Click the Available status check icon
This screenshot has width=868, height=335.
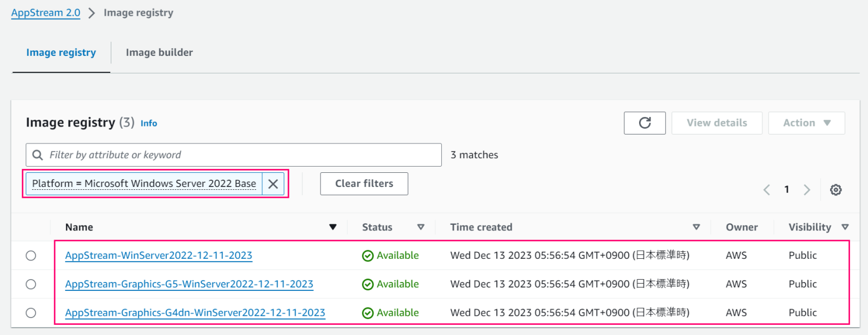[x=367, y=255]
